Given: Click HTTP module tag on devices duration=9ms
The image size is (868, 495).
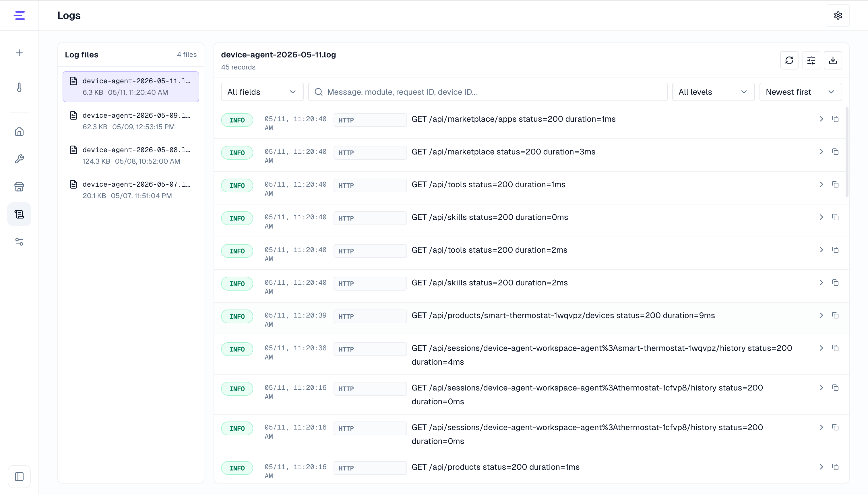Looking at the screenshot, I should click(x=370, y=316).
